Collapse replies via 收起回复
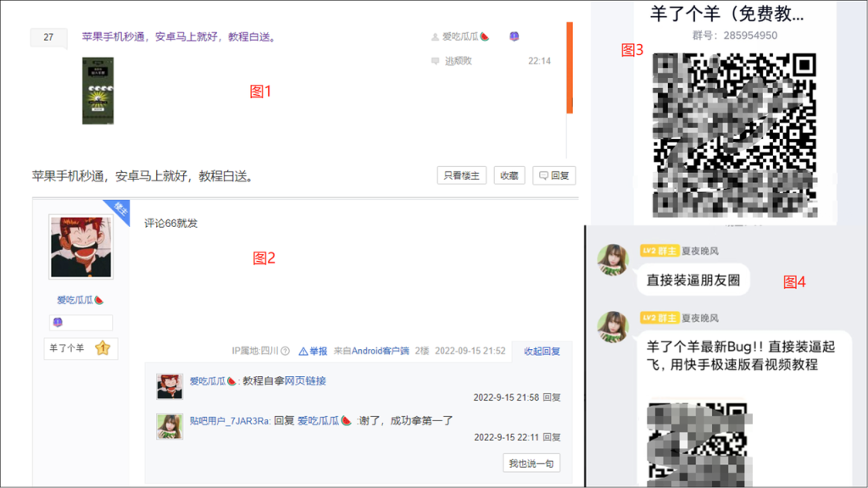Viewport: 868px width, 488px height. [x=542, y=351]
